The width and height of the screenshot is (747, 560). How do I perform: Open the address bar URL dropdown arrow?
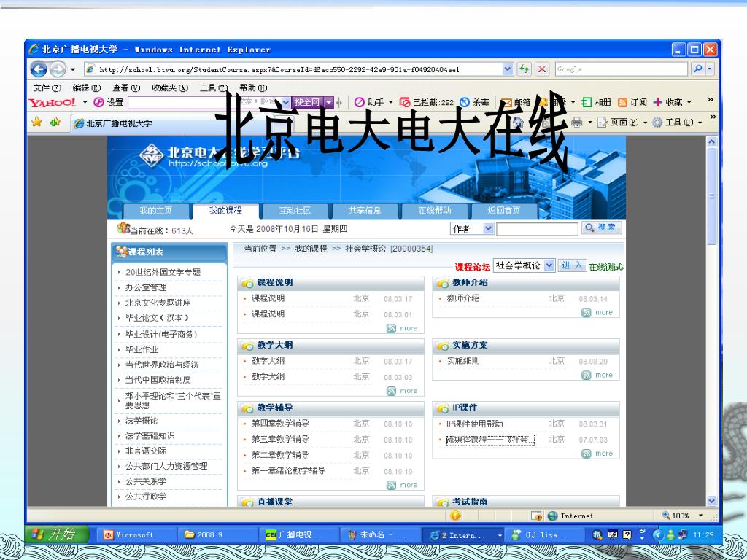[x=508, y=69]
